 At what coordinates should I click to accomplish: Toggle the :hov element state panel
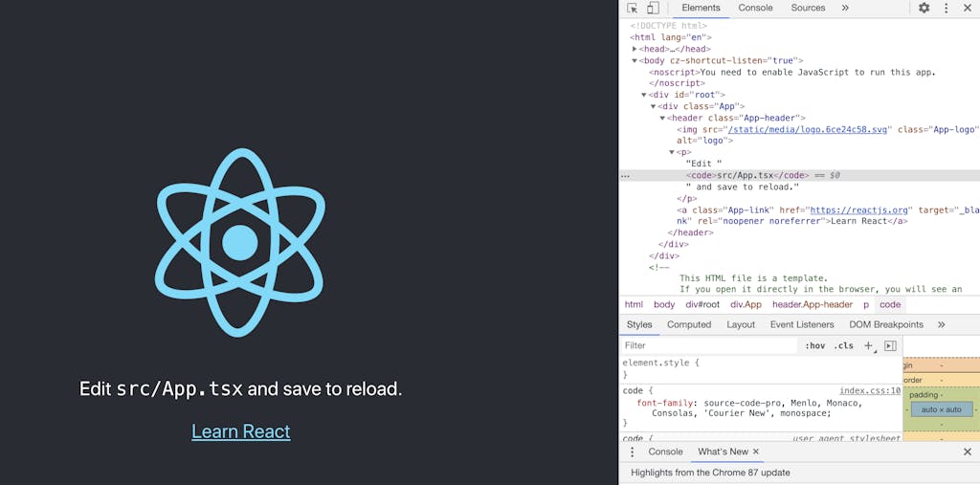click(x=814, y=345)
